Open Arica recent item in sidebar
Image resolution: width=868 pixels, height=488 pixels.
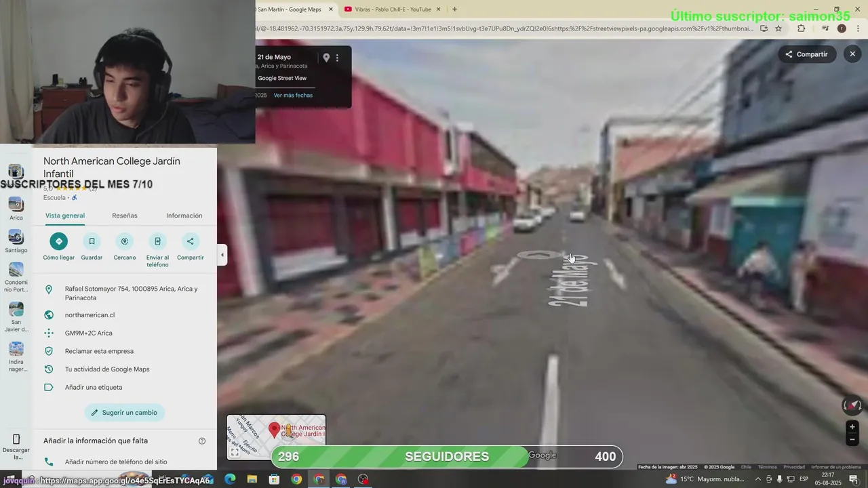coord(16,209)
